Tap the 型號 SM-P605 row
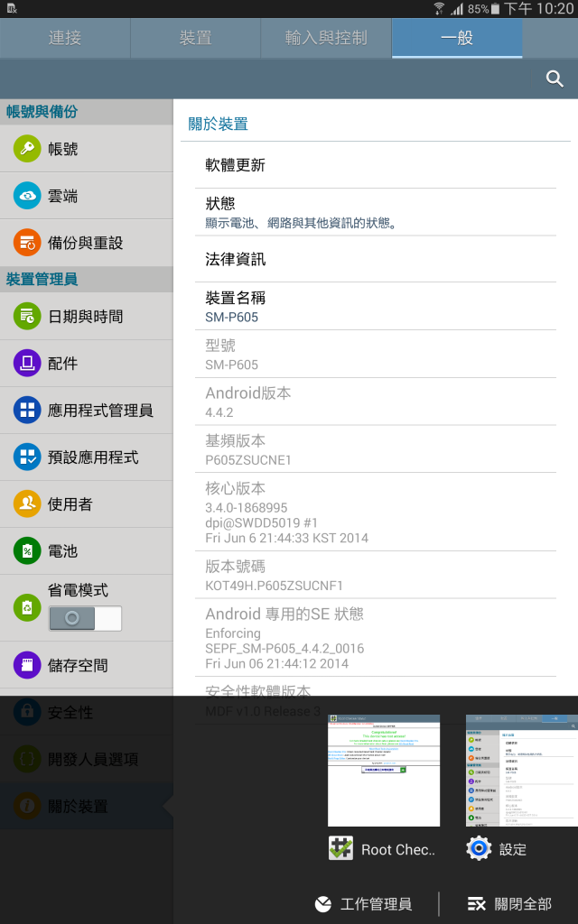 point(376,354)
